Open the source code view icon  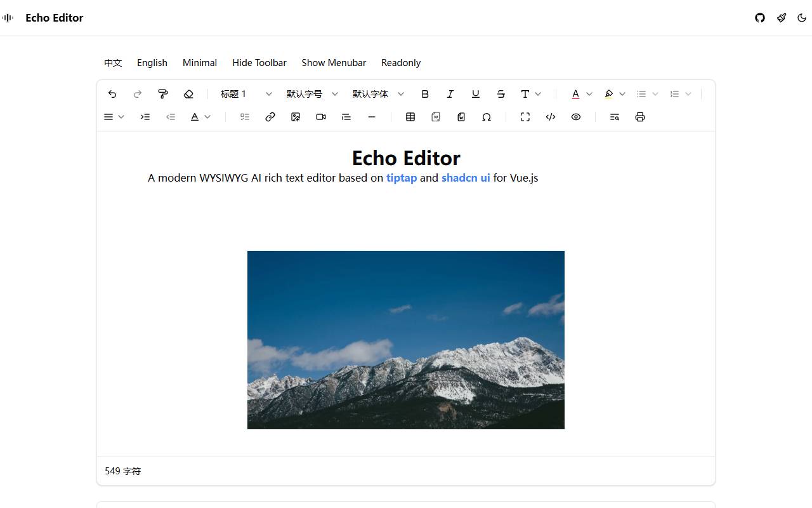click(x=551, y=117)
